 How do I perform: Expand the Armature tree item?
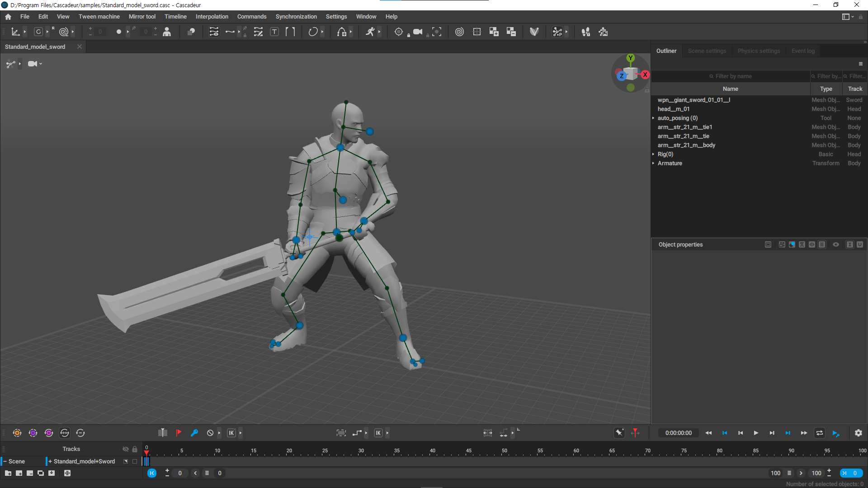(x=653, y=163)
